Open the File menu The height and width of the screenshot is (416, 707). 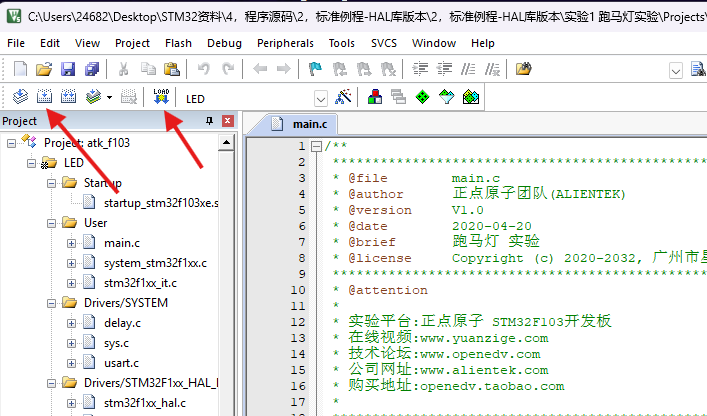tap(16, 43)
